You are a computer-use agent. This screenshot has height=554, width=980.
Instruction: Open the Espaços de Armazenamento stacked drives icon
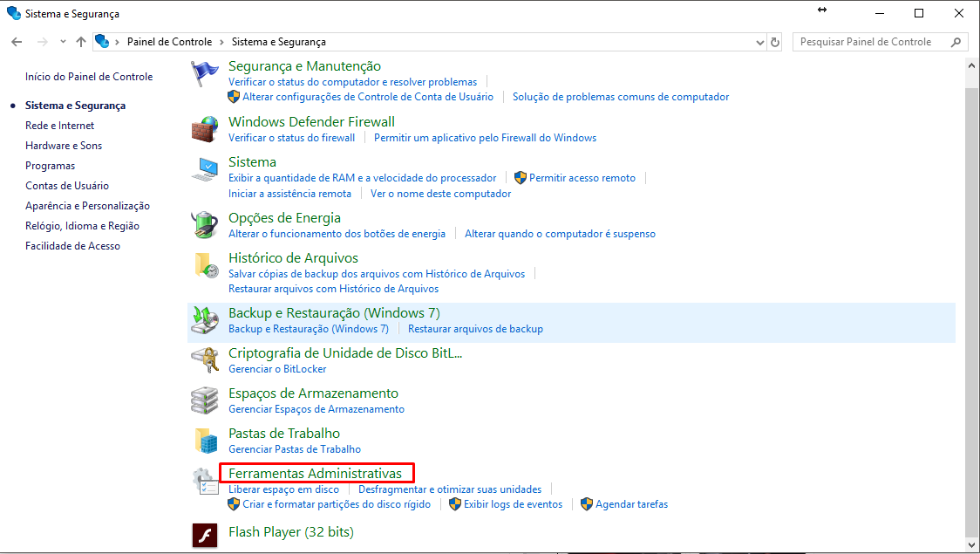point(204,400)
